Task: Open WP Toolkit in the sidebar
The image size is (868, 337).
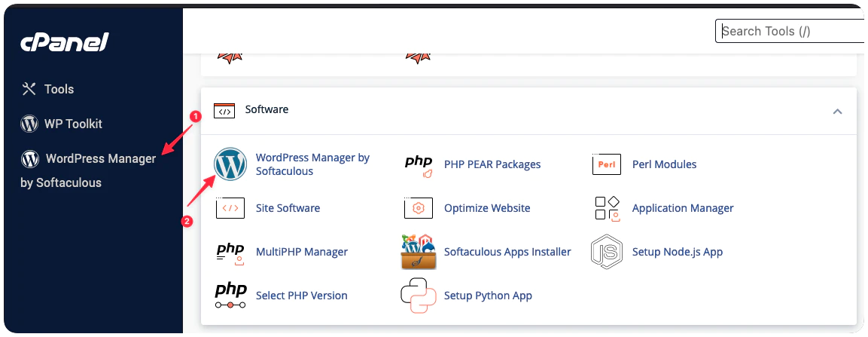Action: (x=72, y=124)
